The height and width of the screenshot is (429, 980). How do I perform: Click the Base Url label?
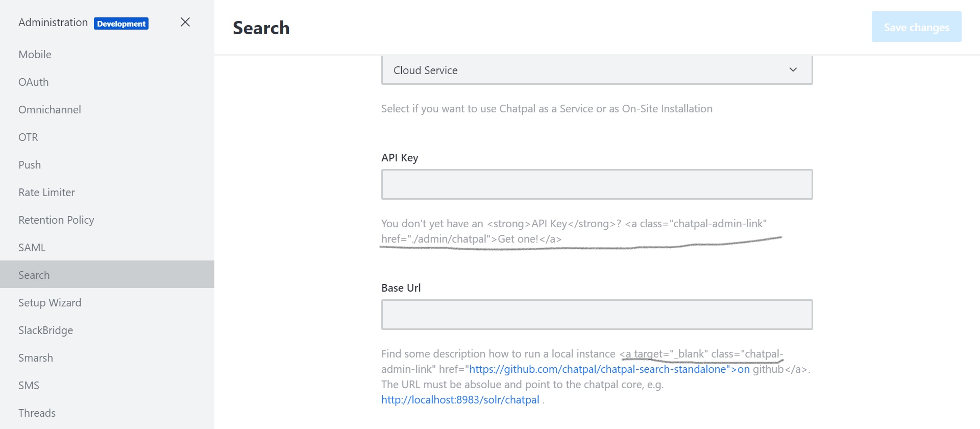(401, 288)
